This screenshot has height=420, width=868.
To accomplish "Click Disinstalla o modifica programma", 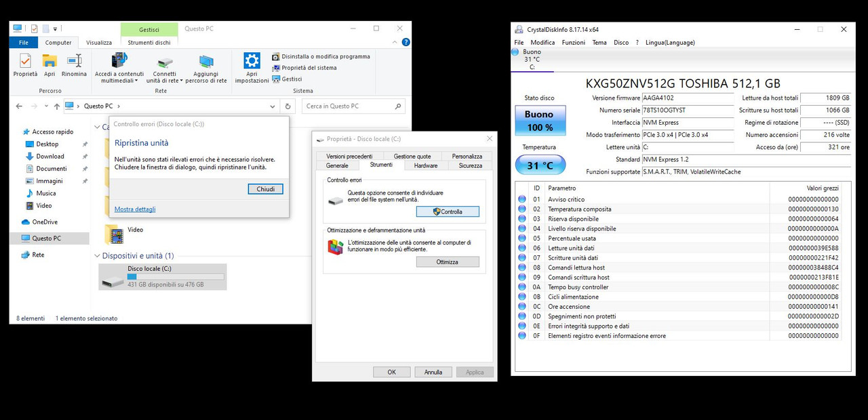I will click(x=321, y=57).
